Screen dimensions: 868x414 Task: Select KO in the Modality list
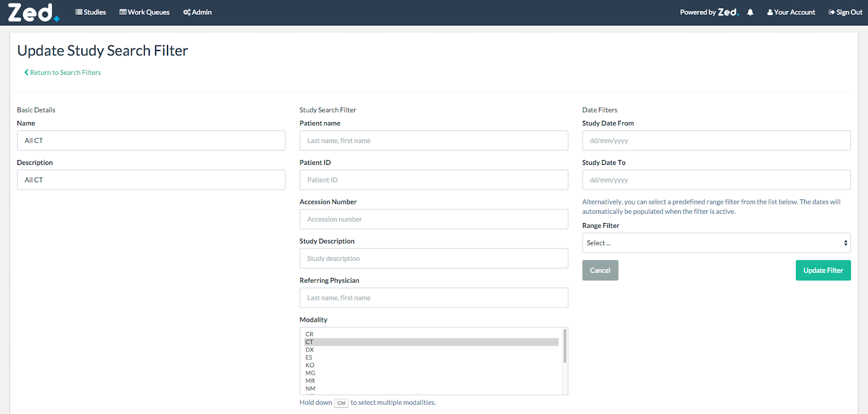click(431, 365)
